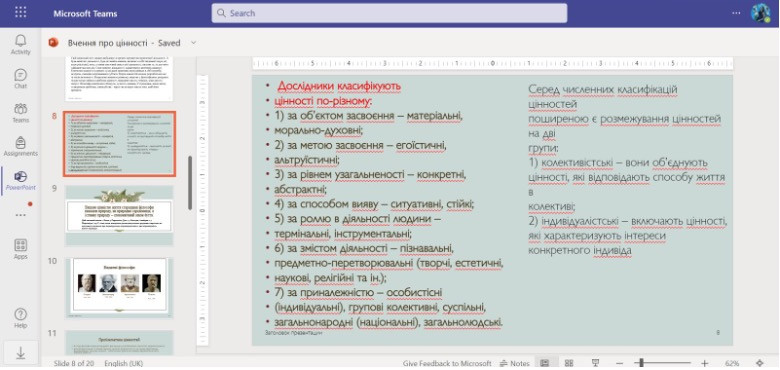This screenshot has width=780, height=370.
Task: Click Give Feedback to Microsoft
Action: (x=447, y=364)
